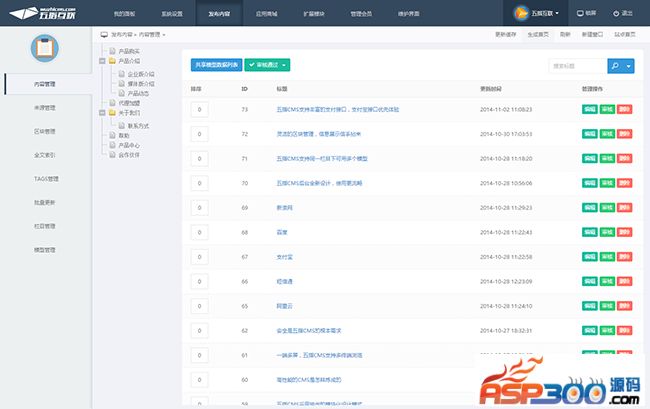The width and height of the screenshot is (650, 409).
Task: Open the dropdown arrow beside search button
Action: click(629, 65)
